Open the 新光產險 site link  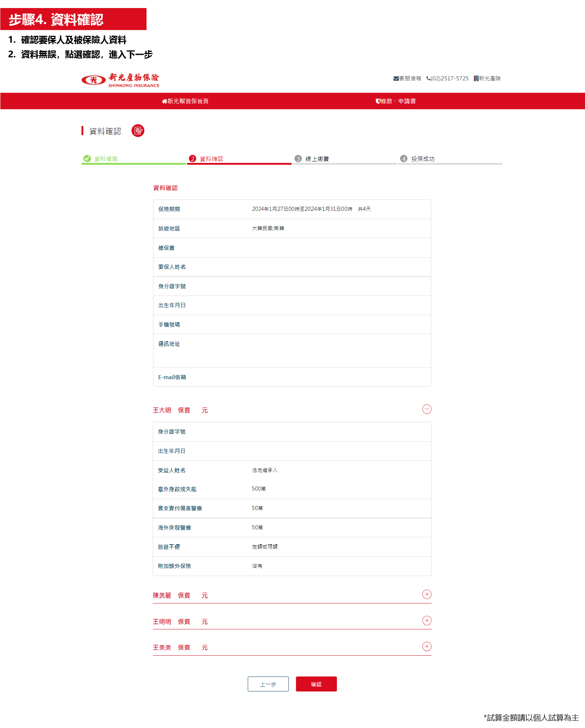pos(487,79)
